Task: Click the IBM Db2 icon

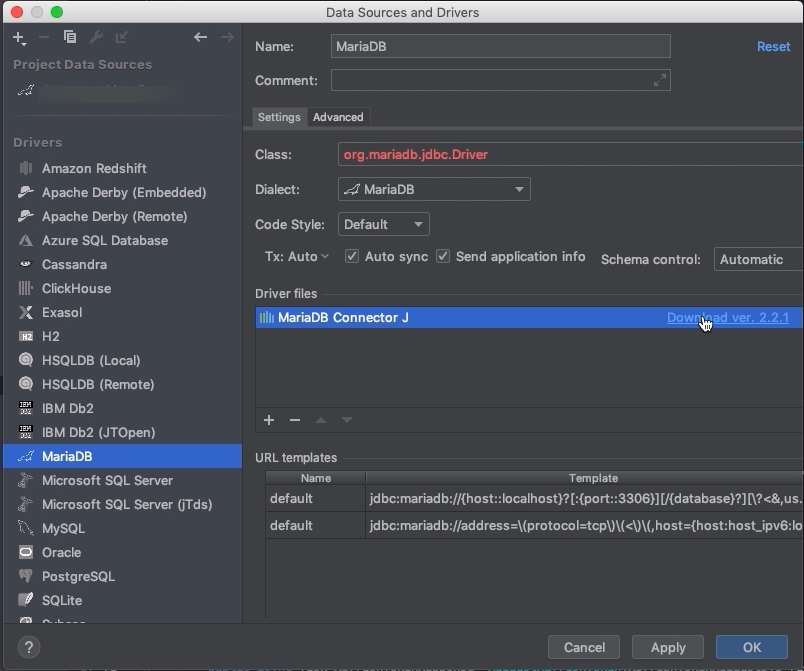Action: click(26, 408)
